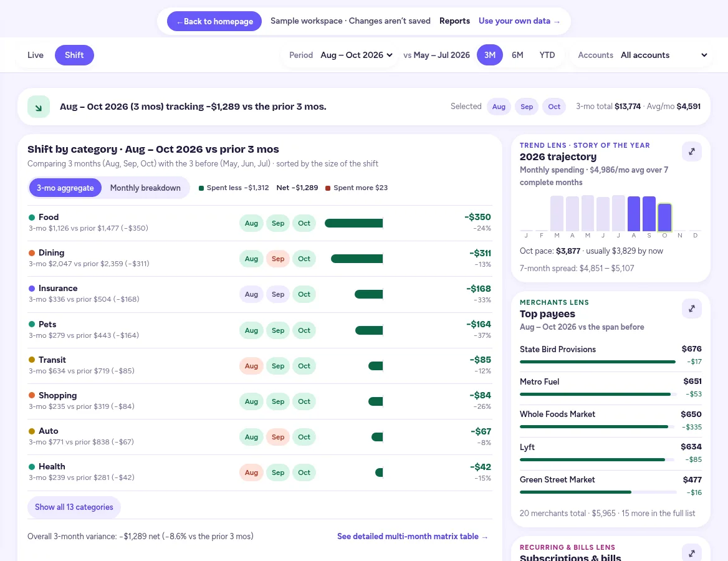Toggle Oct in the Selected months

tap(554, 107)
